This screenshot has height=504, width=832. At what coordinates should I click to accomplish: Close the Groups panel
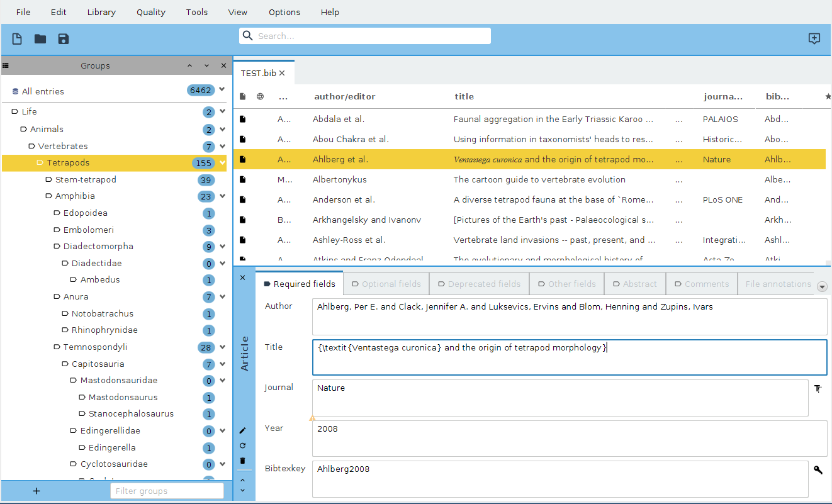tap(223, 65)
